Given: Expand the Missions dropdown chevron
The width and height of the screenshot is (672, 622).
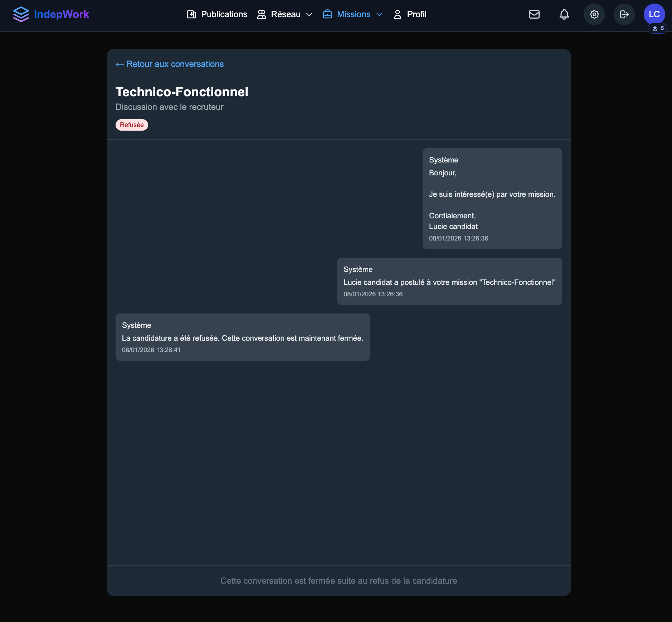Looking at the screenshot, I should click(x=380, y=14).
